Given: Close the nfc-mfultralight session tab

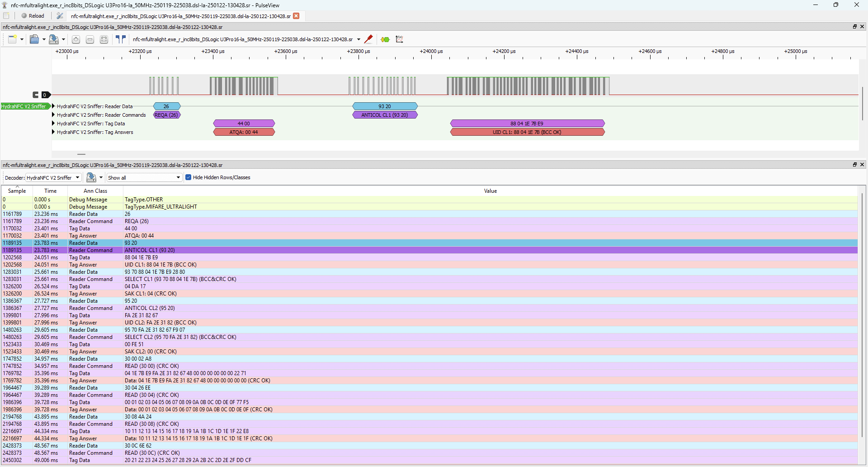Looking at the screenshot, I should [x=296, y=16].
